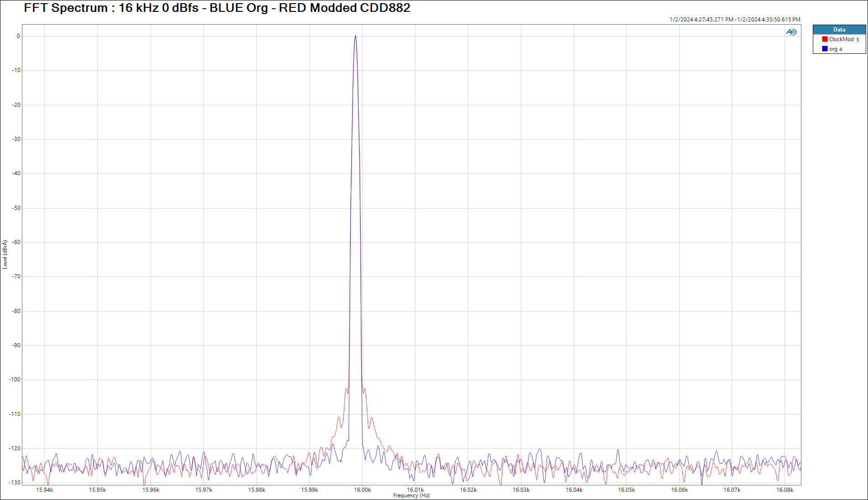Click the Frequency (Hz) X-axis label
The image size is (868, 500).
(x=411, y=495)
